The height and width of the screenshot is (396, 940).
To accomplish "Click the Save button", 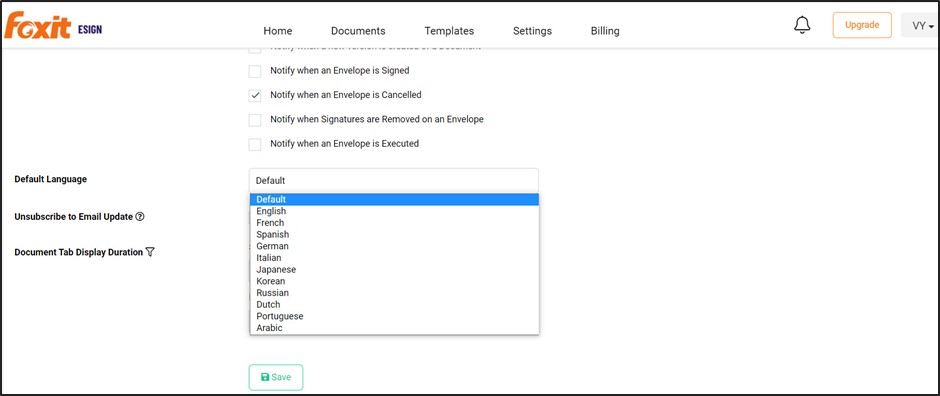I will click(x=276, y=377).
